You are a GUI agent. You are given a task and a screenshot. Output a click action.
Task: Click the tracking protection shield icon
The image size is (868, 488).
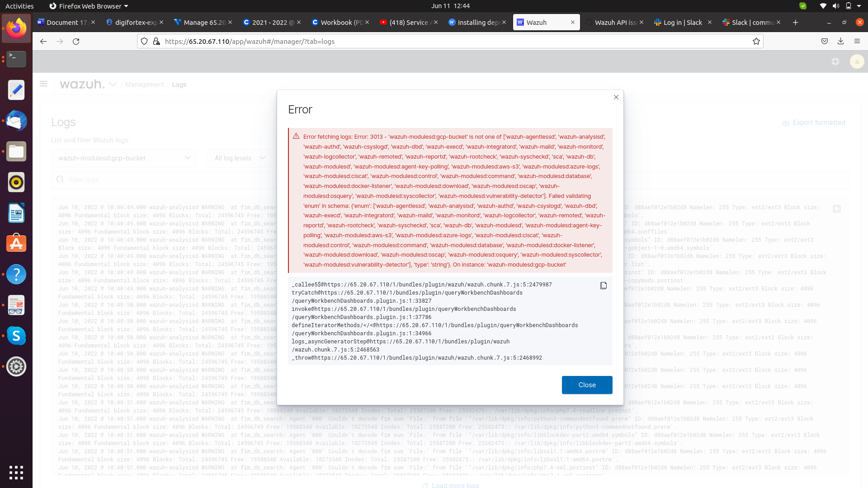pyautogui.click(x=144, y=41)
